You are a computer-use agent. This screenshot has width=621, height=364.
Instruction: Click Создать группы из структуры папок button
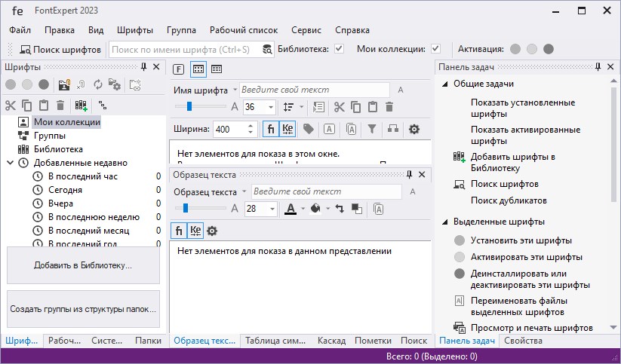point(83,309)
